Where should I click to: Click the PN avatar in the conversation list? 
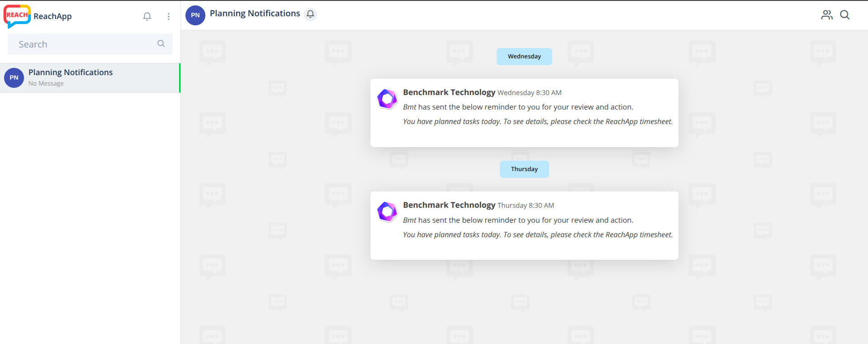coord(14,78)
